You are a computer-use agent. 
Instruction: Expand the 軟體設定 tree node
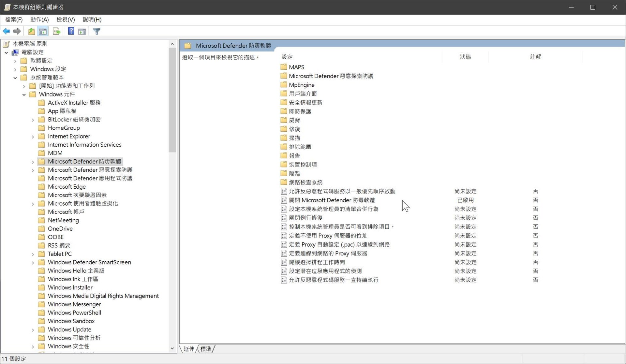tap(15, 61)
